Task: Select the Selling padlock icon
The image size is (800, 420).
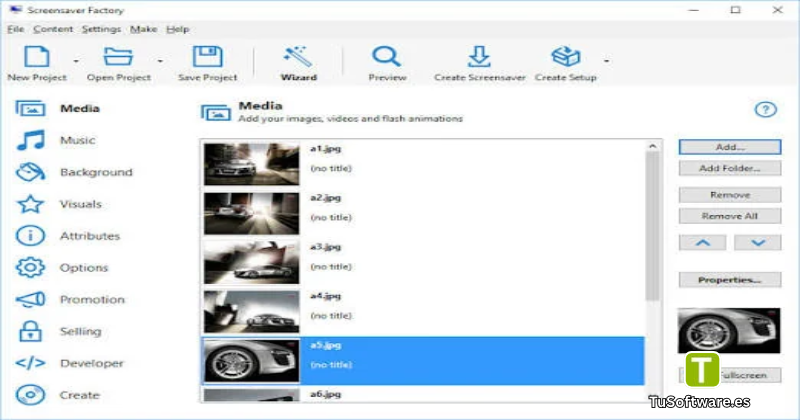Action: click(x=30, y=331)
